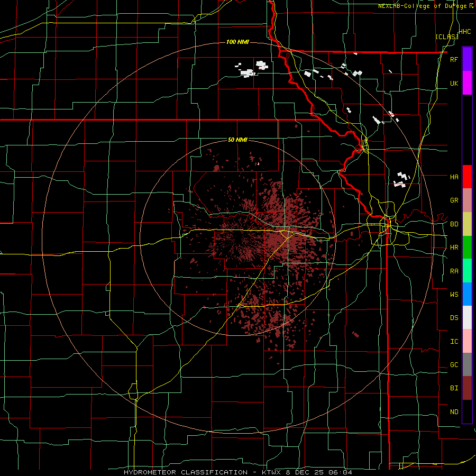Click the purple RF legend color swatch
The height and width of the screenshot is (476, 476).
click(x=467, y=59)
